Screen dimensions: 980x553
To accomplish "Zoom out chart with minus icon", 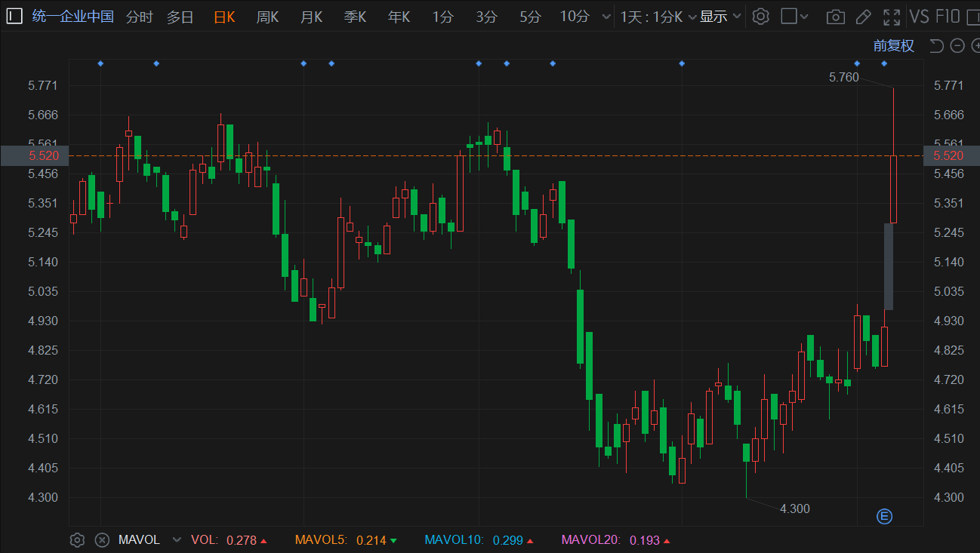I will tap(957, 46).
